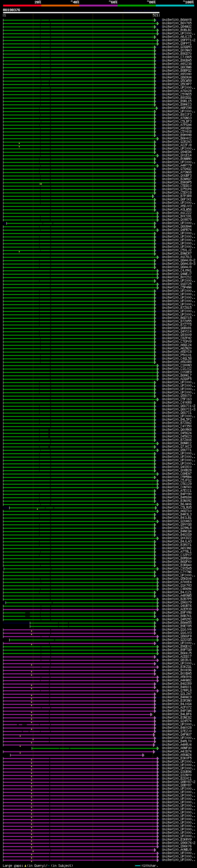197x868 pixels.
Task: Click the UniRef100_C7J965 label
Action: pos(177,57)
